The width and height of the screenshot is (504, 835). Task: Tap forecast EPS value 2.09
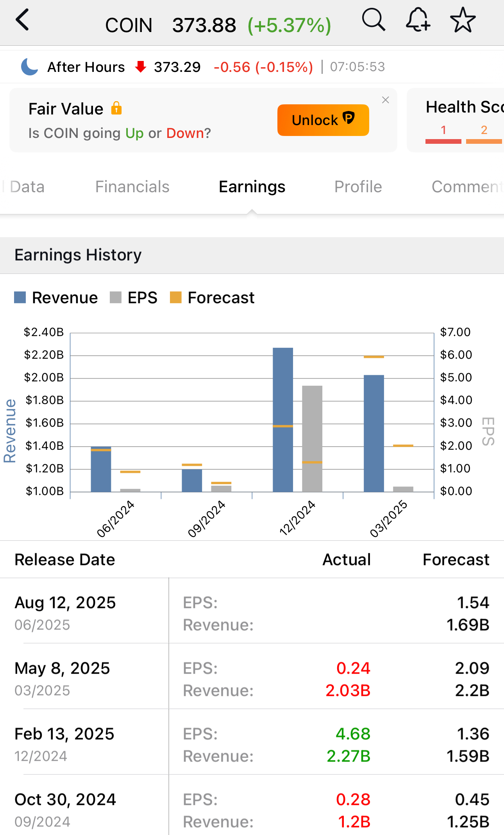472,668
